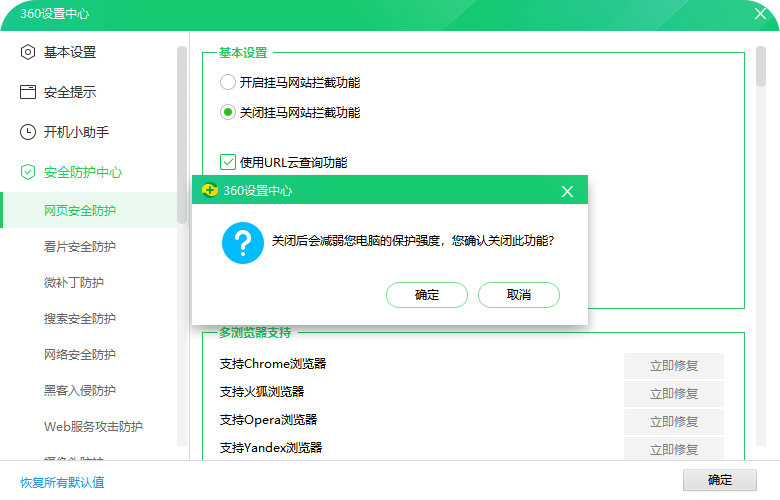Click the clock icon beside 开机小助手
780x500 pixels.
(x=28, y=132)
